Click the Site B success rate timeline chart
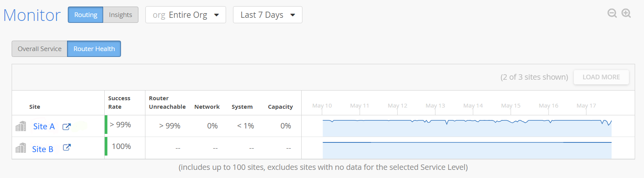644x178 pixels. (467, 150)
